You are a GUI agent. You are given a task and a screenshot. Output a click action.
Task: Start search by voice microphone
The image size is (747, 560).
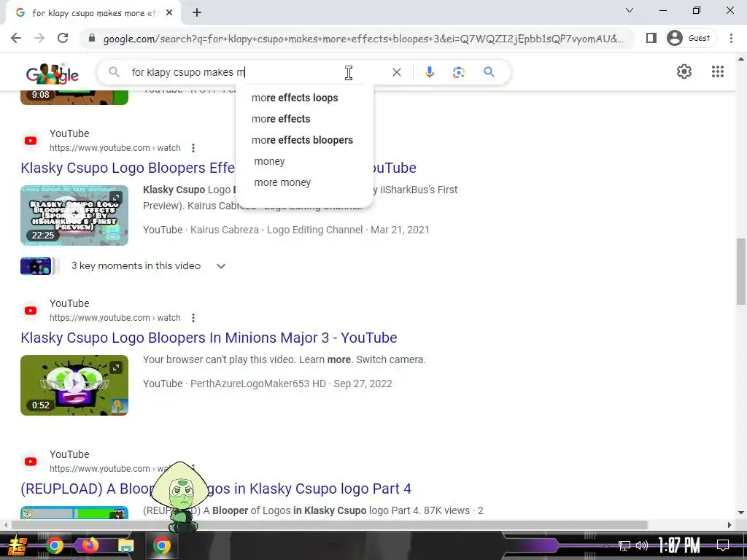[429, 72]
